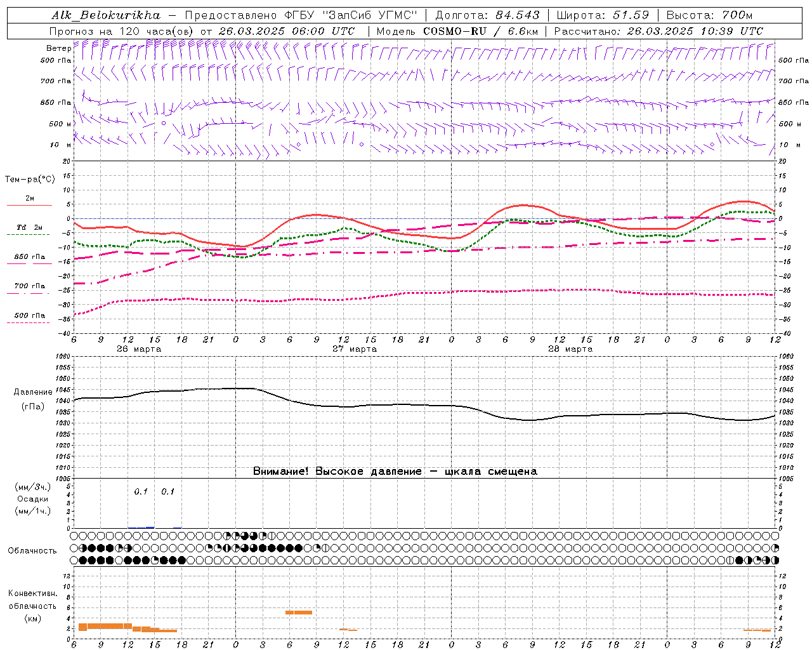
Task: Click the 'Модель COSMO-RU / 6.6км' model label
Action: point(457,31)
